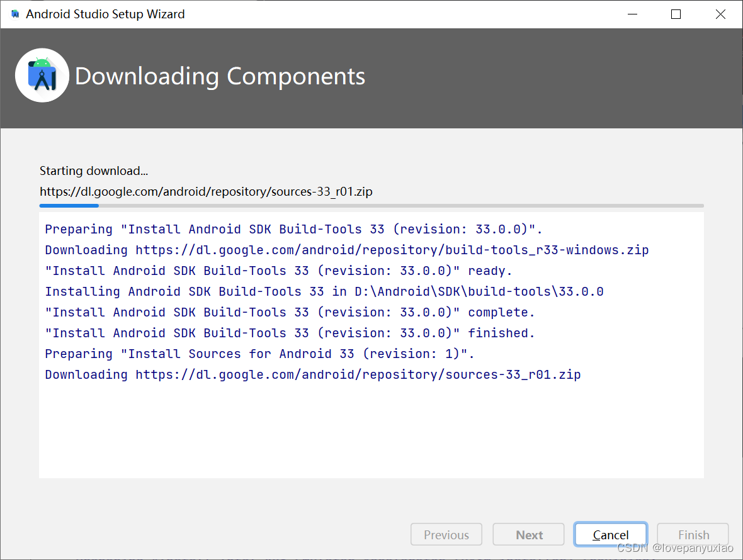The image size is (743, 560).
Task: Click the log line ending with 'complete.'
Action: 290,313
